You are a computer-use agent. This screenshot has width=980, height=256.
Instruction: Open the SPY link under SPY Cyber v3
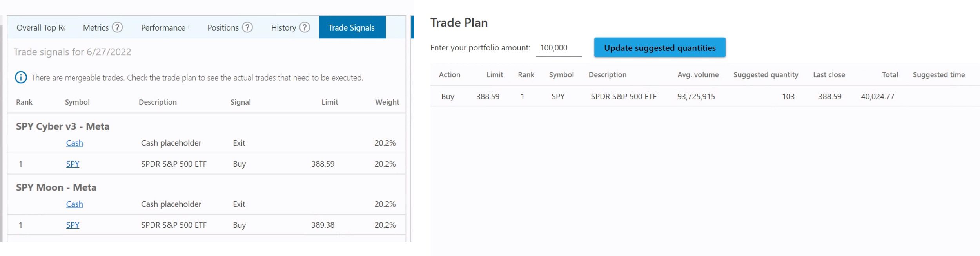point(73,164)
